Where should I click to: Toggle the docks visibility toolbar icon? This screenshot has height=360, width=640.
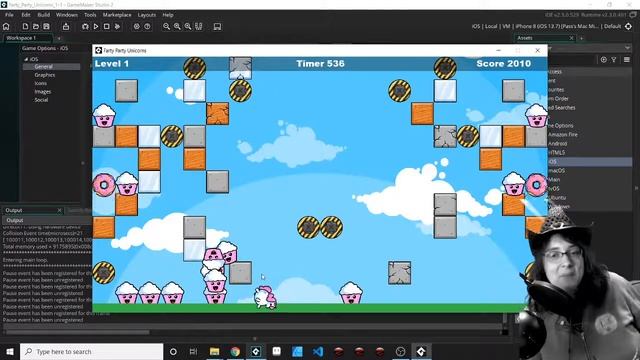(199, 27)
